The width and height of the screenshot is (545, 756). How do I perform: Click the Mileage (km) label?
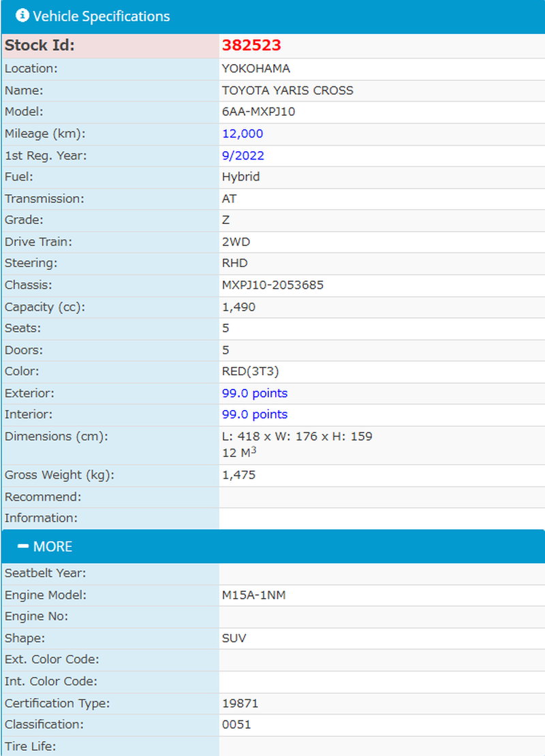45,134
